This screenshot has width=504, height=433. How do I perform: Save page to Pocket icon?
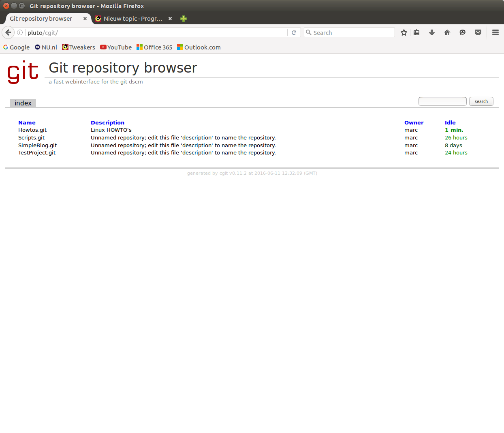click(478, 32)
